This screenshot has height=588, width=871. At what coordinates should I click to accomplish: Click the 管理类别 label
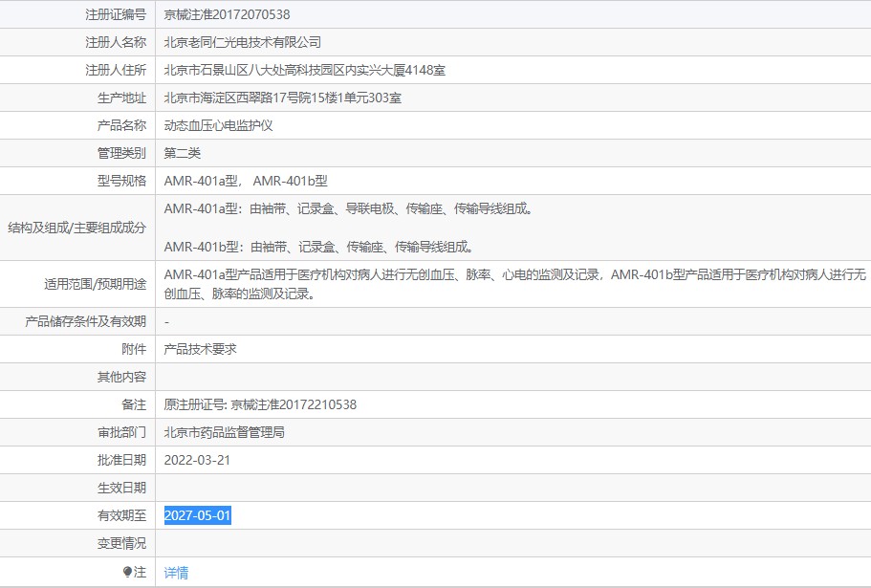(121, 153)
